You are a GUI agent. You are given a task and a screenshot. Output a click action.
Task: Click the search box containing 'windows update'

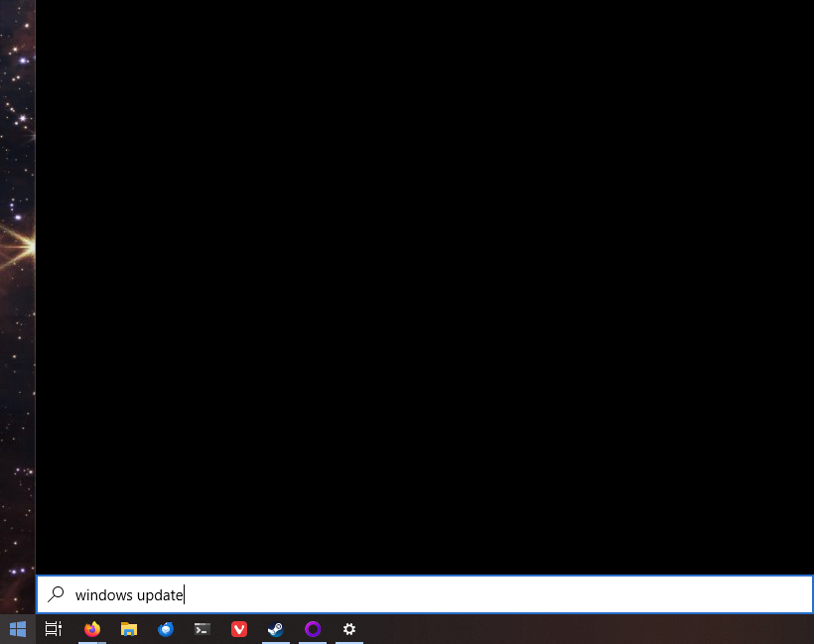[x=425, y=594]
